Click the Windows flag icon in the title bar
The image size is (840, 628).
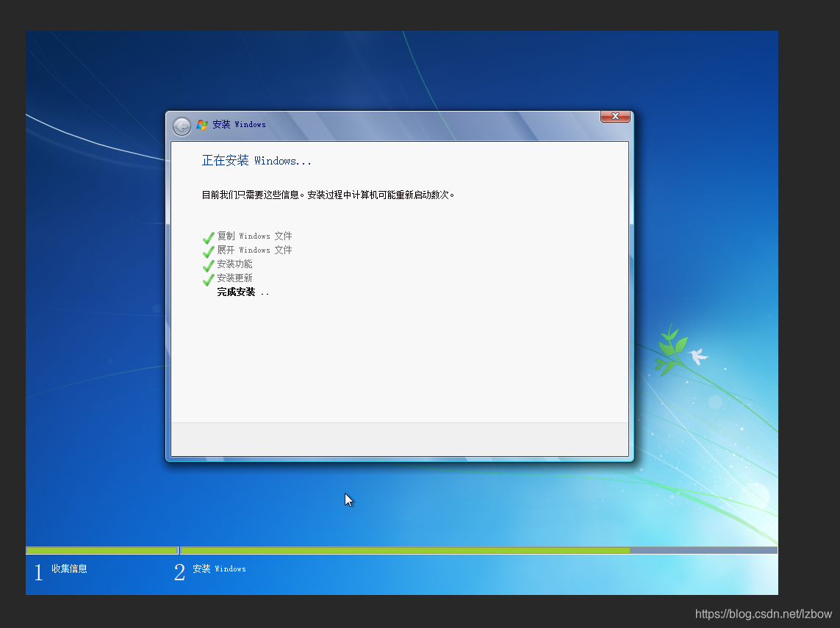tap(202, 125)
